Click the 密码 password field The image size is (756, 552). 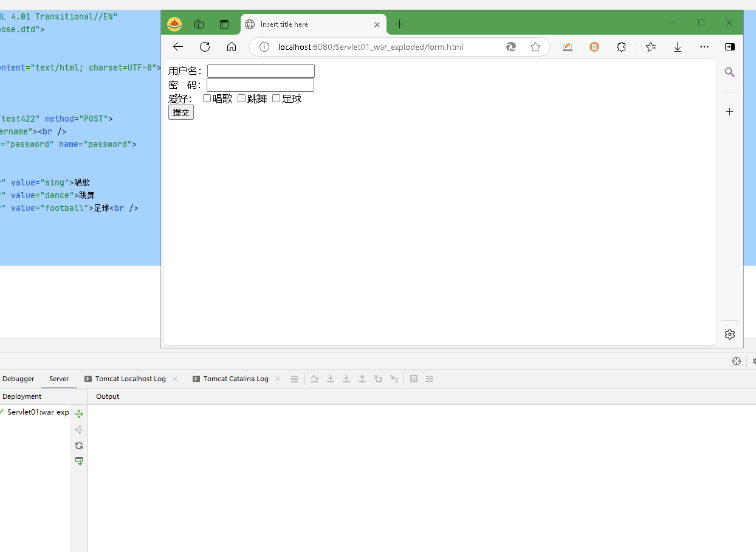click(260, 85)
